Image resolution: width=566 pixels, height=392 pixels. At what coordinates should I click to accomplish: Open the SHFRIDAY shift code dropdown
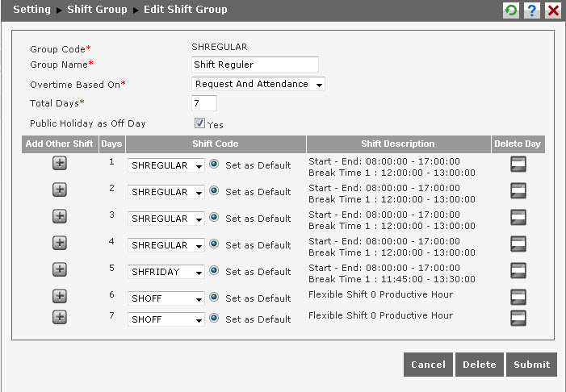166,273
